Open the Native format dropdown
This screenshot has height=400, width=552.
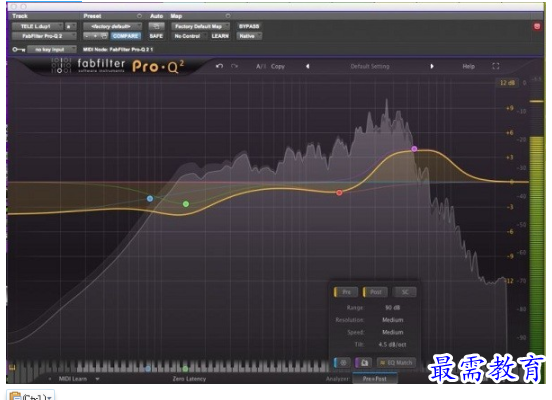pos(249,36)
